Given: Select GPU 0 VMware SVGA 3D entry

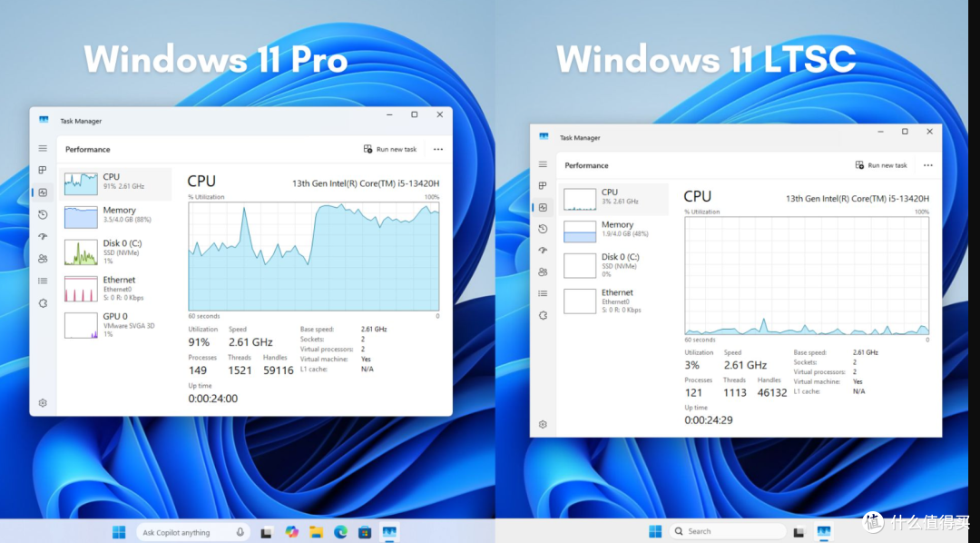Looking at the screenshot, I should (115, 325).
